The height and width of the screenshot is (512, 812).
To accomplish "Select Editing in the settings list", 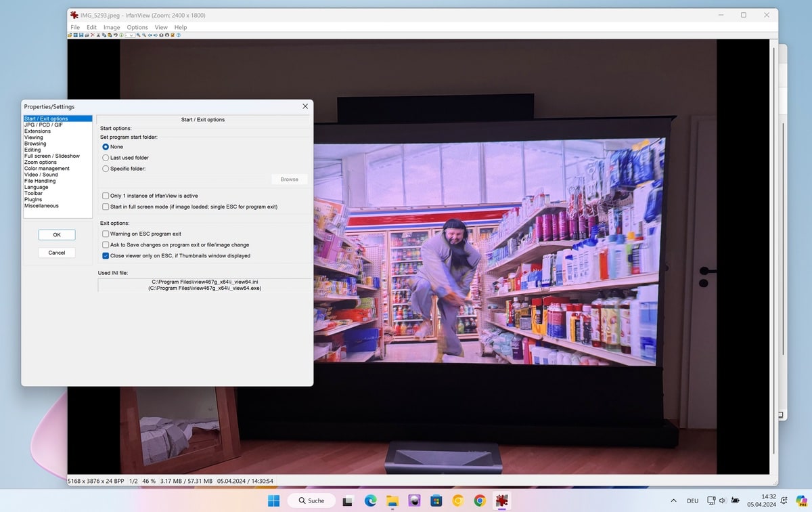I will 58,150.
